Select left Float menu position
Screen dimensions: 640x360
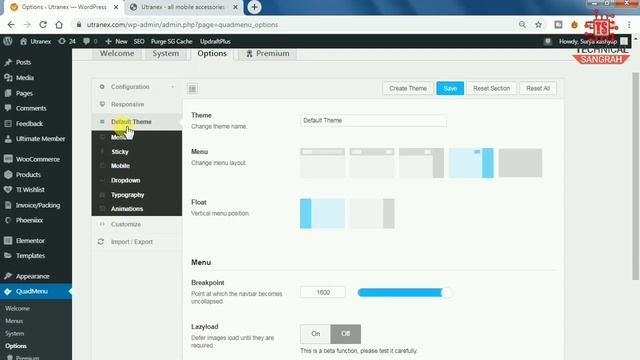click(x=322, y=213)
